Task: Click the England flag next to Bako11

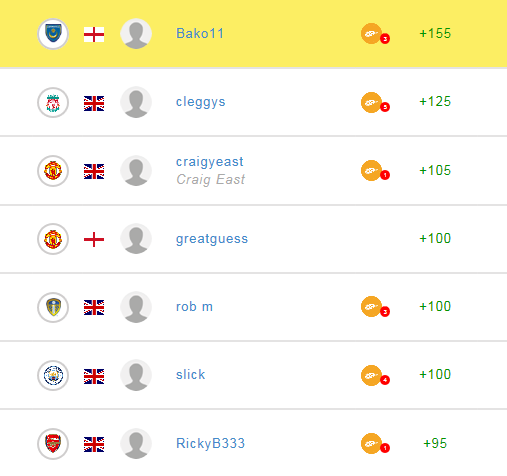Action: click(94, 34)
